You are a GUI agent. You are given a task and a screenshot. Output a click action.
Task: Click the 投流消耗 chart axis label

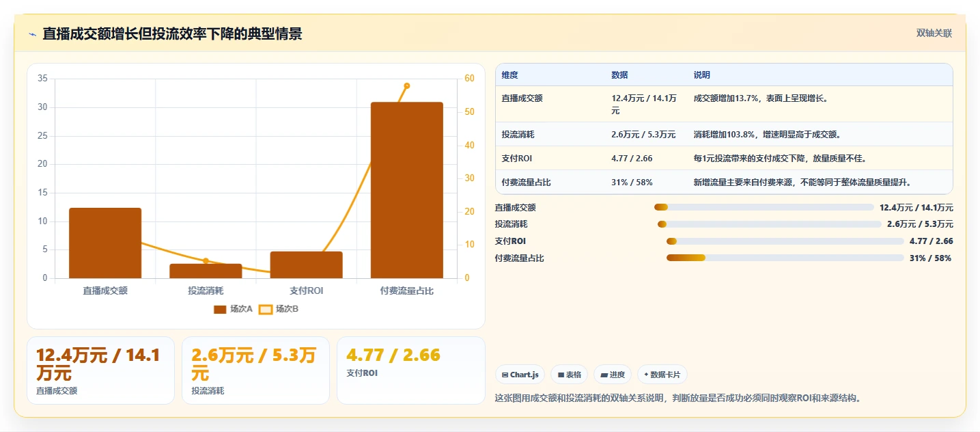pos(206,291)
